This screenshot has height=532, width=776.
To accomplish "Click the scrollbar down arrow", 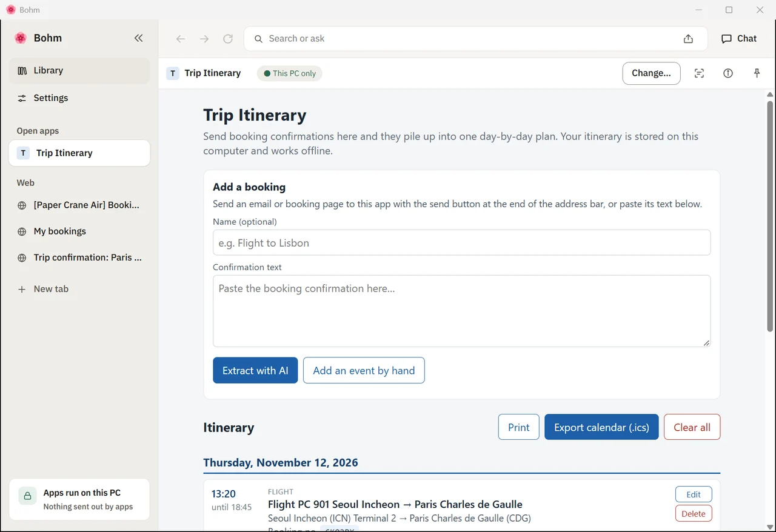I will click(770, 527).
